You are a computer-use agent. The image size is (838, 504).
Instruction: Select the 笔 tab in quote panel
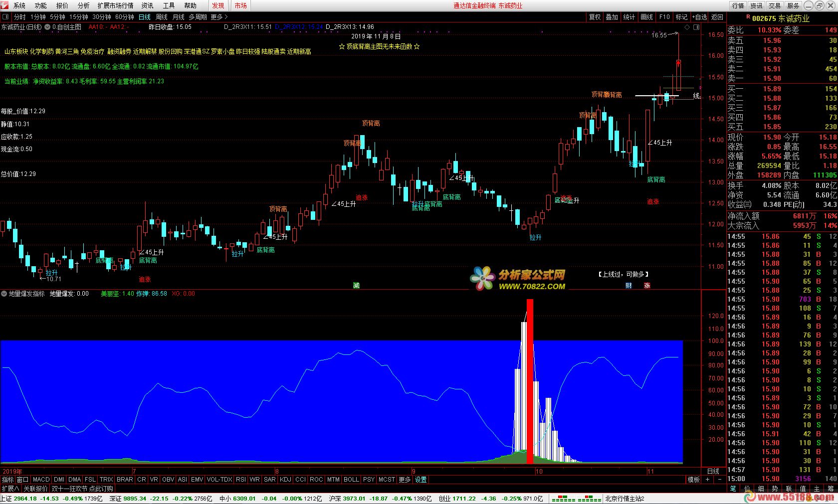tap(733, 489)
